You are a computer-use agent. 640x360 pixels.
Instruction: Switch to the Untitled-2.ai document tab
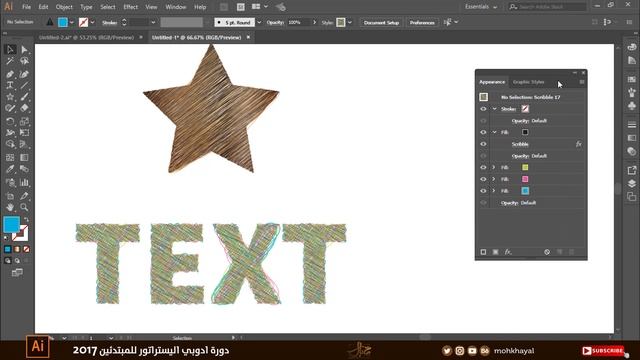(x=86, y=38)
